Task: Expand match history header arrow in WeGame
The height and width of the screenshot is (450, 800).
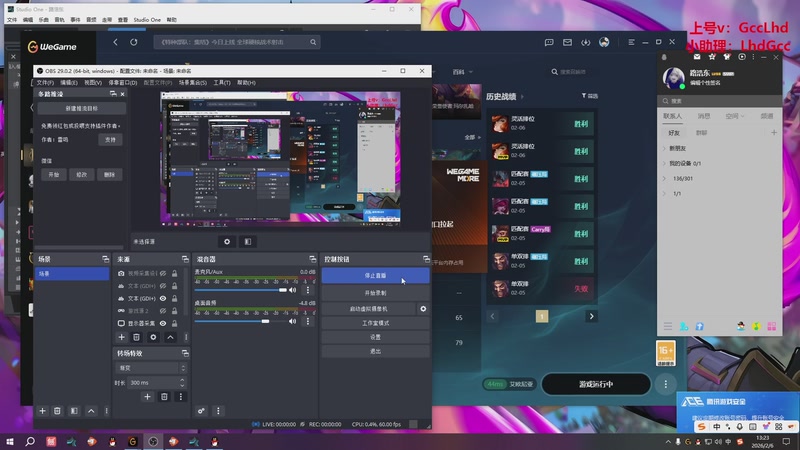Action: coord(522,96)
